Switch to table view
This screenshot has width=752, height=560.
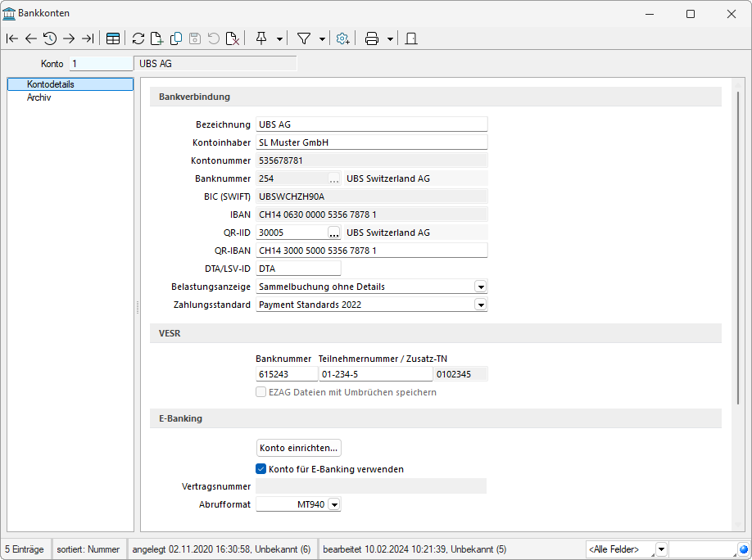pos(113,38)
